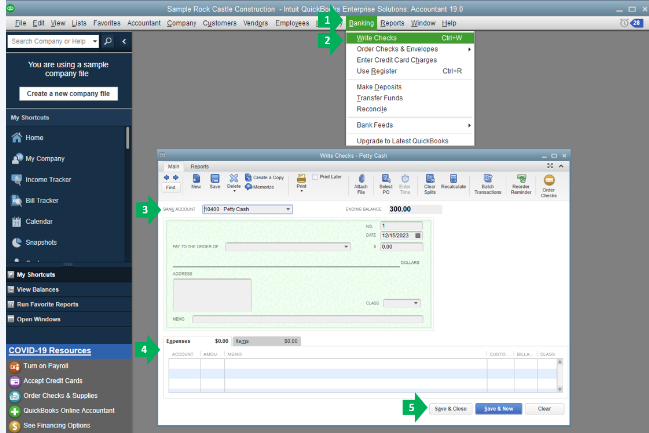Viewport: 649px width, 433px height.
Task: Click the search magnifier icon
Action: pyautogui.click(x=108, y=41)
